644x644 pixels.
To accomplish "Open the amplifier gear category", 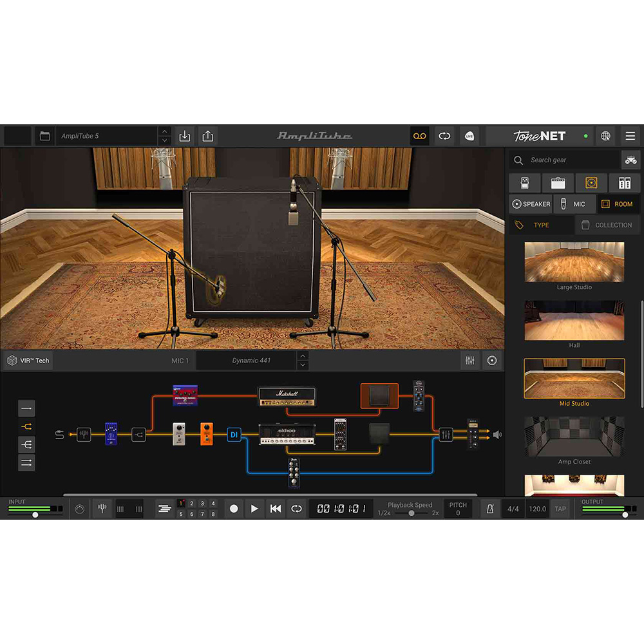I will [x=558, y=183].
